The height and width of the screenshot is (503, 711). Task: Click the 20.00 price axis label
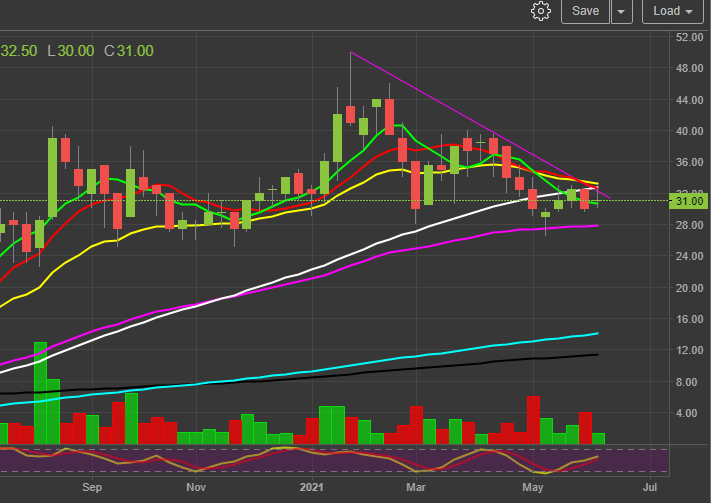689,288
